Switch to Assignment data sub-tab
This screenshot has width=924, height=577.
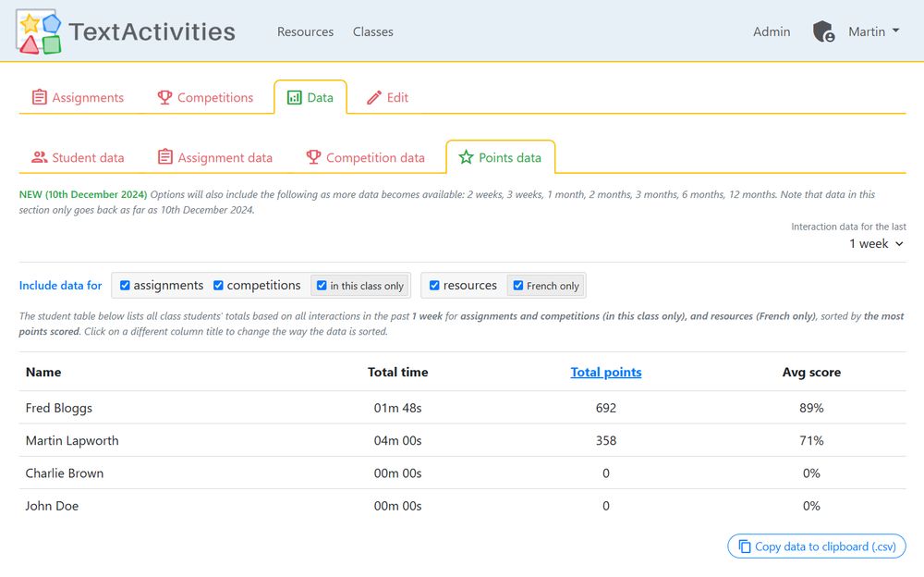click(x=215, y=157)
